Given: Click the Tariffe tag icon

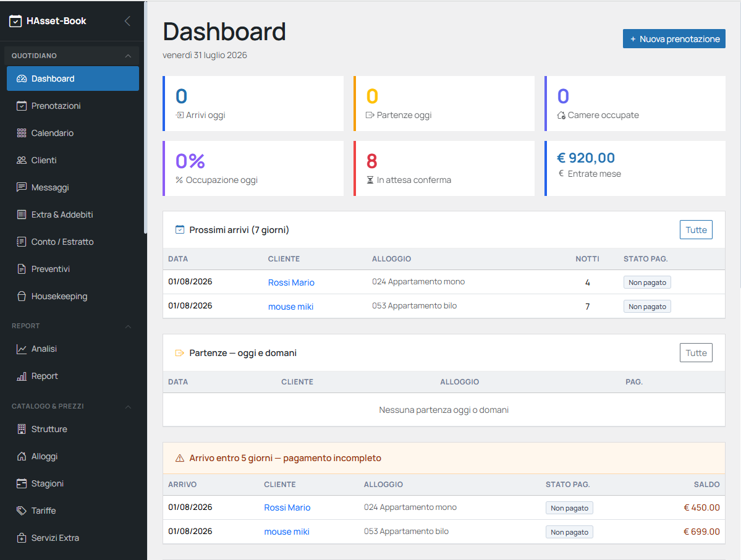Looking at the screenshot, I should (22, 511).
